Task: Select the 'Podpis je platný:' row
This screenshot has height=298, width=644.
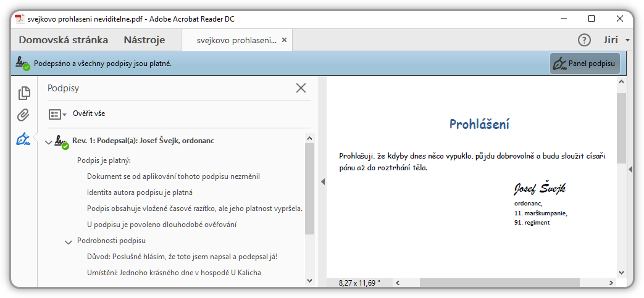Action: pyautogui.click(x=104, y=160)
